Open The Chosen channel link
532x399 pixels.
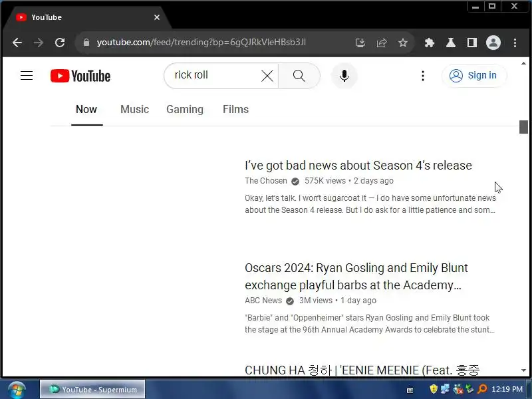pyautogui.click(x=266, y=181)
